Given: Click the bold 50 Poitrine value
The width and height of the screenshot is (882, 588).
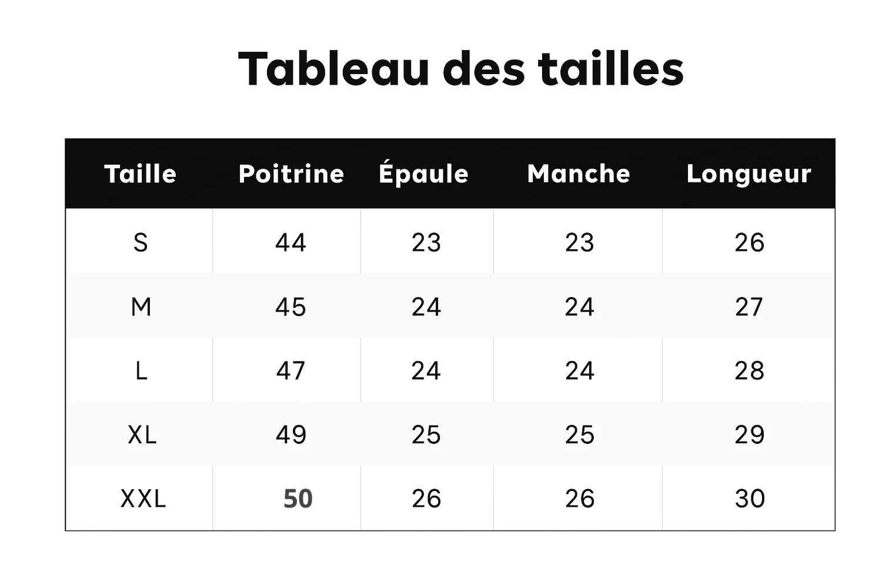Looking at the screenshot, I should pos(298,499).
